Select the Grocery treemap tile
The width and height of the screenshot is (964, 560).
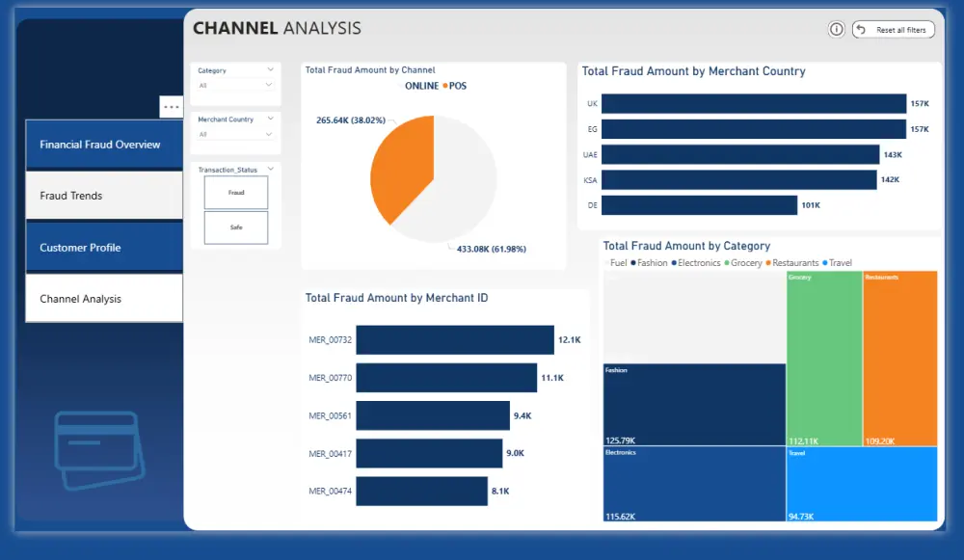824,359
